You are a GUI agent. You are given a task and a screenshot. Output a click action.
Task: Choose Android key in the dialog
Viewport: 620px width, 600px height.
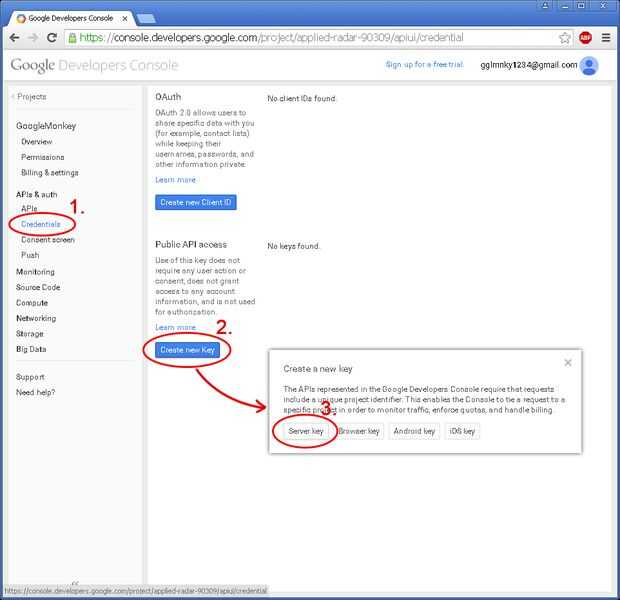point(414,431)
